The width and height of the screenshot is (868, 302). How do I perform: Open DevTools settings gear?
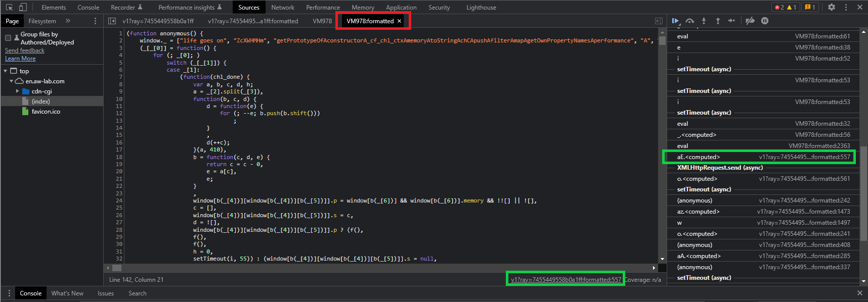(832, 7)
